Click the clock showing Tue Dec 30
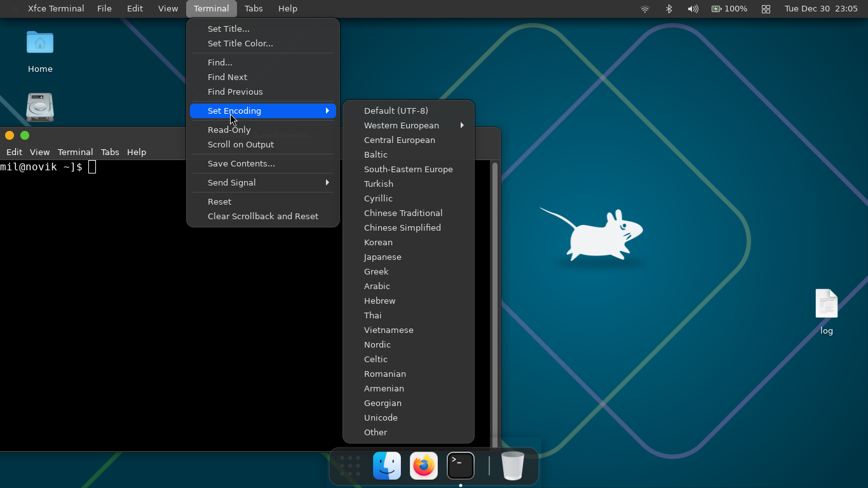 821,9
